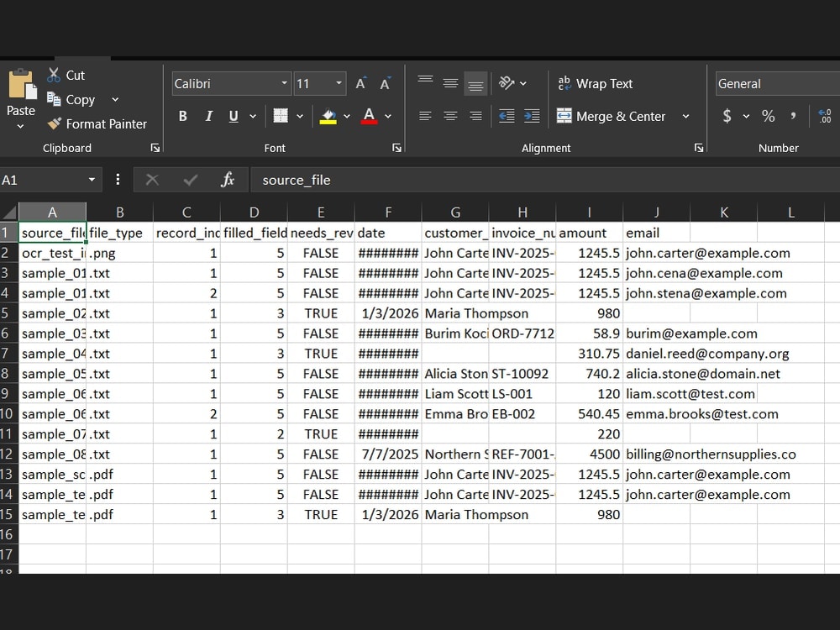Open the orientation dropdown arrow
840x630 pixels.
pos(523,83)
